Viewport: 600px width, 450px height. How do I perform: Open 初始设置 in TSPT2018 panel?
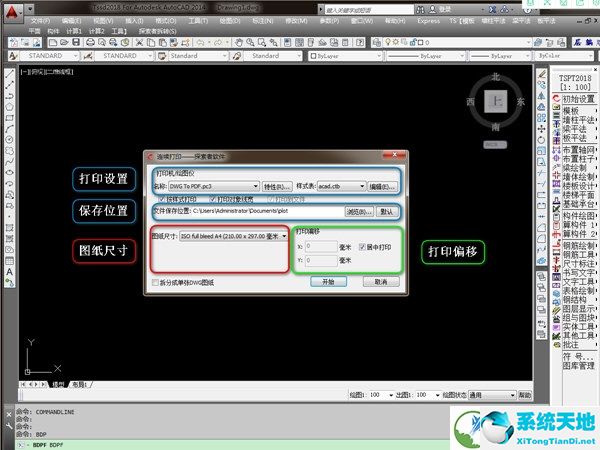pyautogui.click(x=578, y=99)
